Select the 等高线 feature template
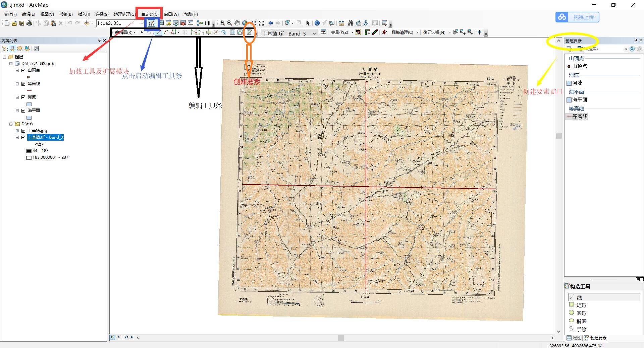 [577, 116]
